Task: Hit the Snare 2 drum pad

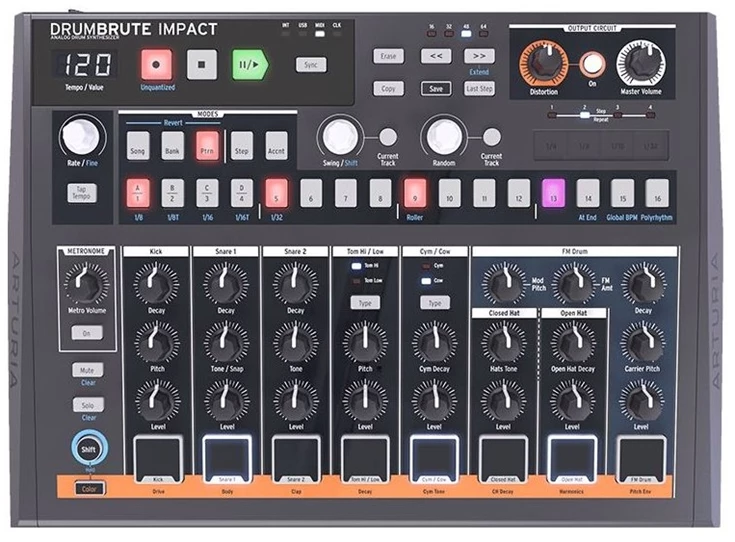Action: click(x=296, y=459)
